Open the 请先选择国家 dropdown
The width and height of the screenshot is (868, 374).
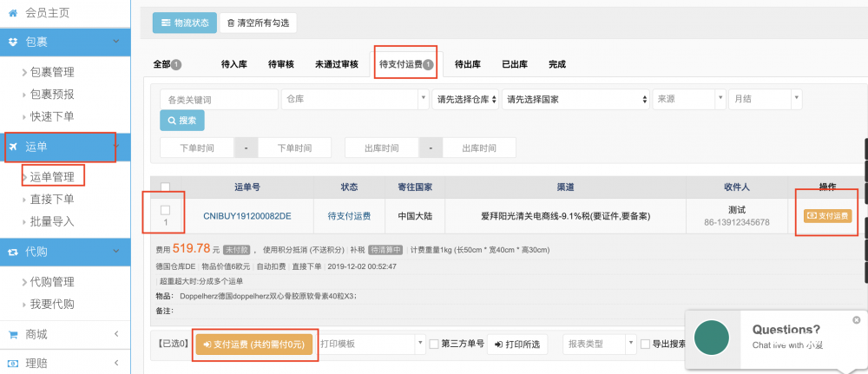coord(575,100)
